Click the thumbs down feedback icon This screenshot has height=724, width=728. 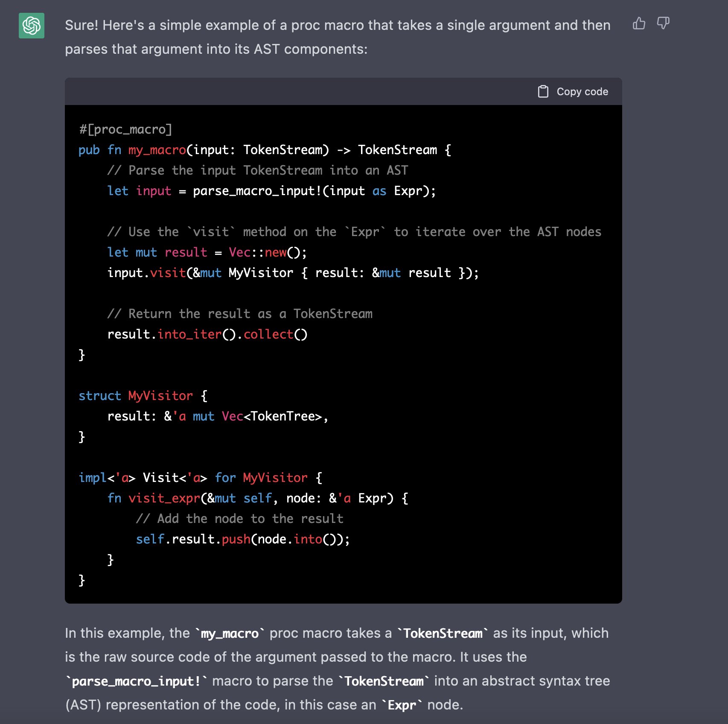(x=663, y=23)
